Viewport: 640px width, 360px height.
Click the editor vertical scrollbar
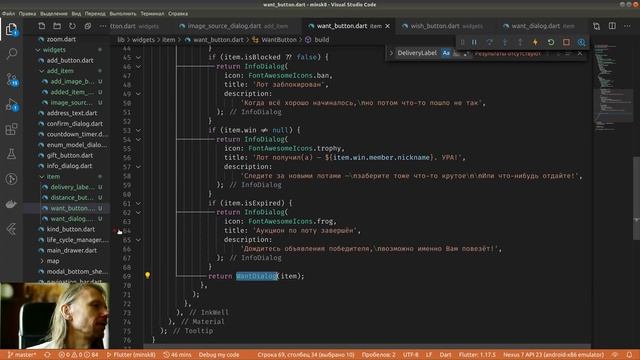coord(636,198)
